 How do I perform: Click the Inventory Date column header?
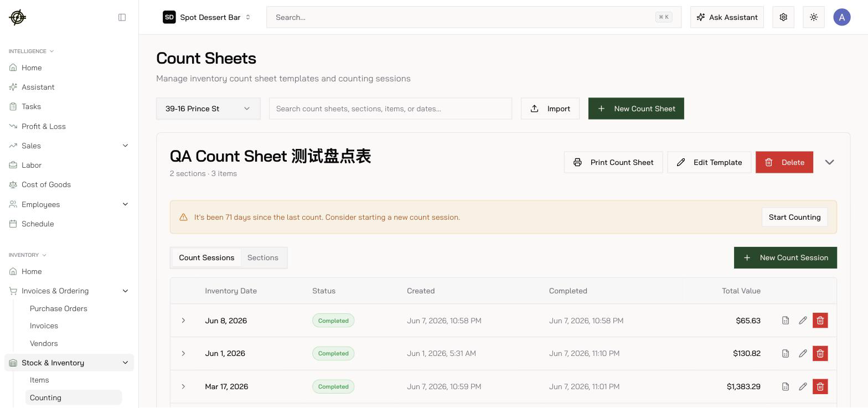click(231, 291)
